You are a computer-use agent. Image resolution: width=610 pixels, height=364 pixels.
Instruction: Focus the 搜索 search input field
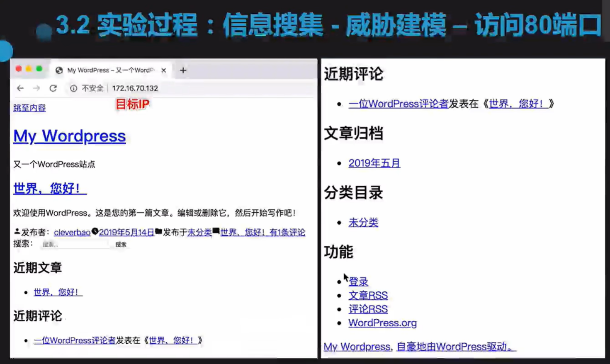(x=75, y=244)
